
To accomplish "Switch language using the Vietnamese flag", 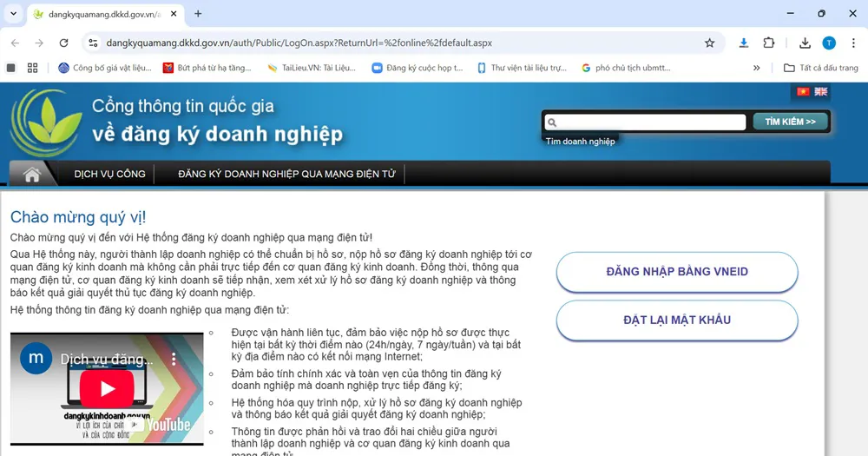I will 803,92.
